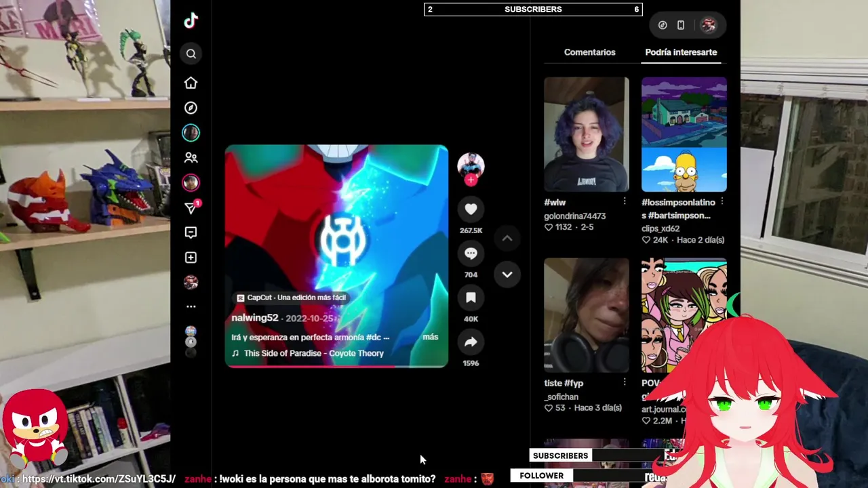
Task: Open the account avatar at top right
Action: tap(709, 25)
